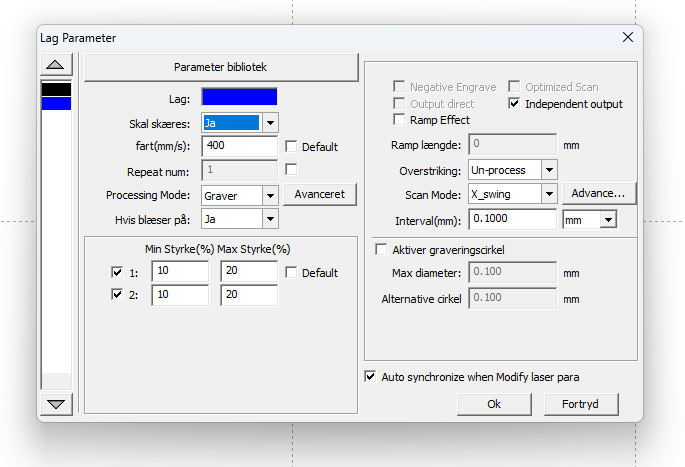Click the Repeat num input field

(x=239, y=170)
